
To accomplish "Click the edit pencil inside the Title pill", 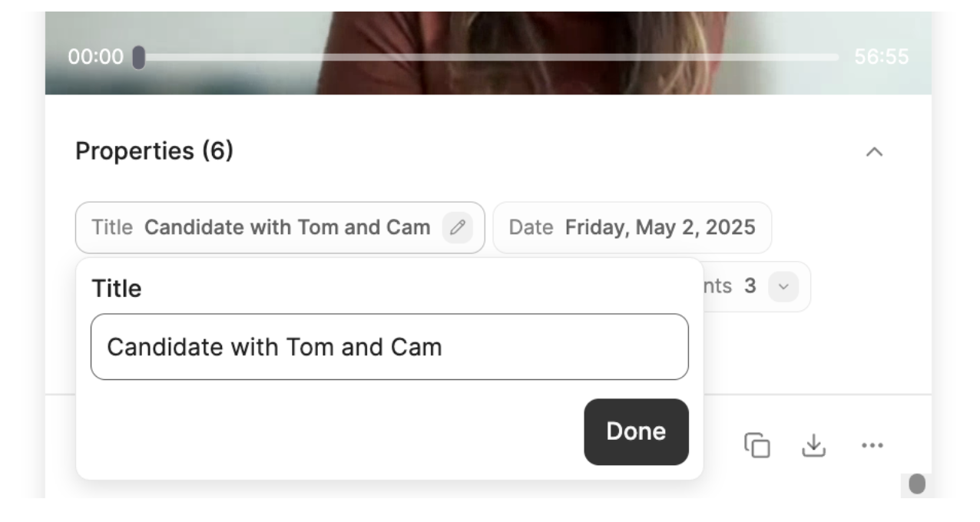I will pos(458,227).
